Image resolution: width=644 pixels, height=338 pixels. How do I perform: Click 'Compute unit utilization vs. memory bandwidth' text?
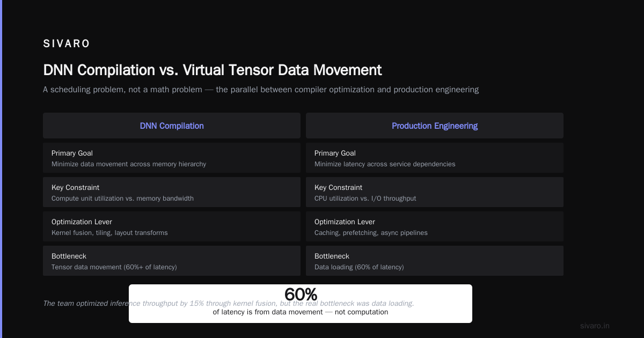point(122,199)
